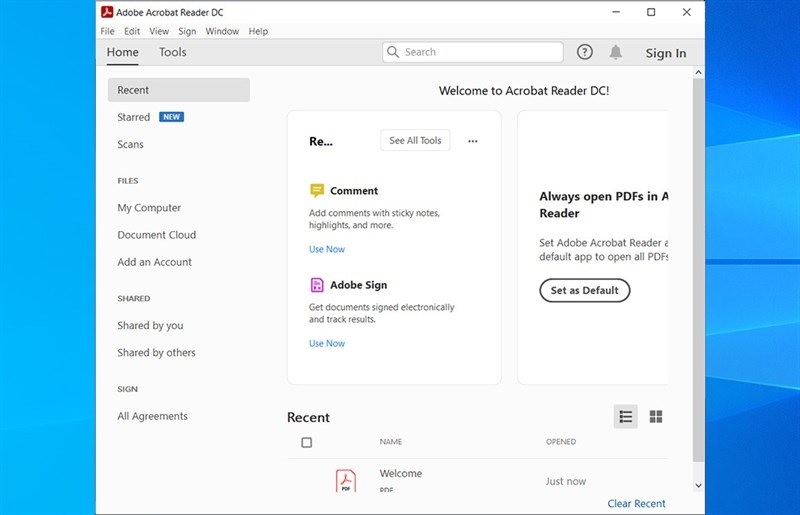Tick the select-all checkbox in Recent list
800x515 pixels.
click(x=307, y=442)
